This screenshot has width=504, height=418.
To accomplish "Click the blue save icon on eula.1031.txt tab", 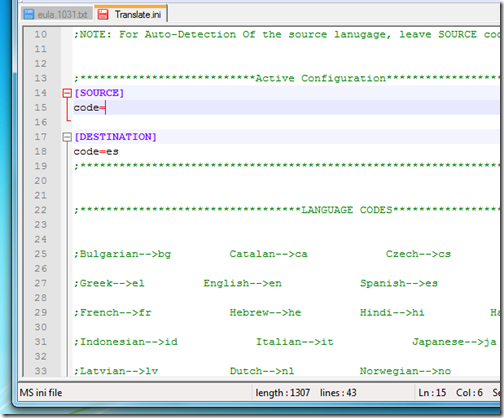I will click(x=29, y=14).
